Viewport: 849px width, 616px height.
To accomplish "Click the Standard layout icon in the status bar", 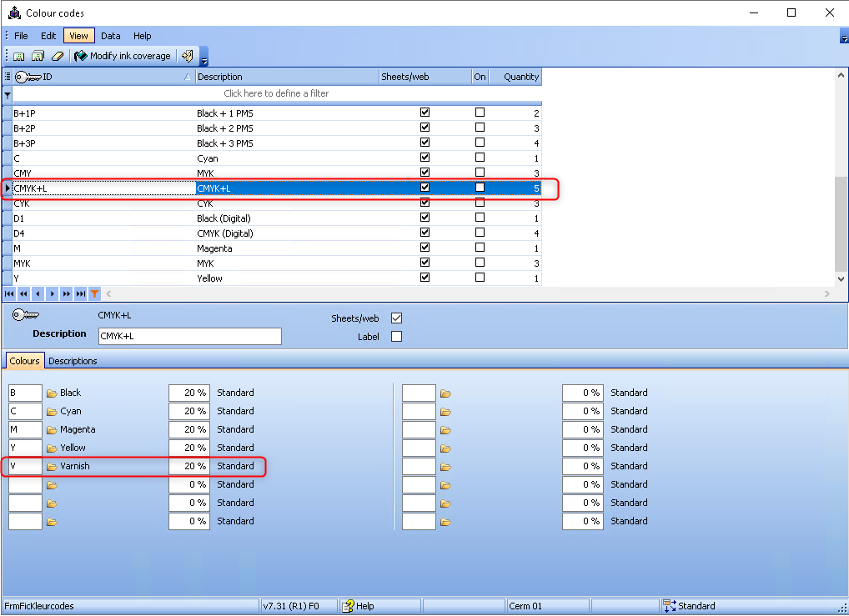I will point(669,606).
